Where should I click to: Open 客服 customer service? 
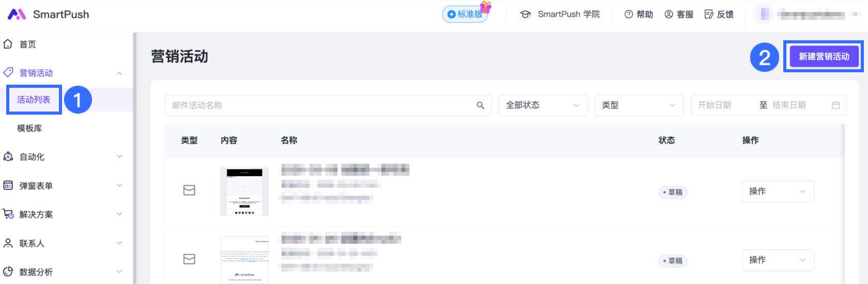(x=679, y=14)
